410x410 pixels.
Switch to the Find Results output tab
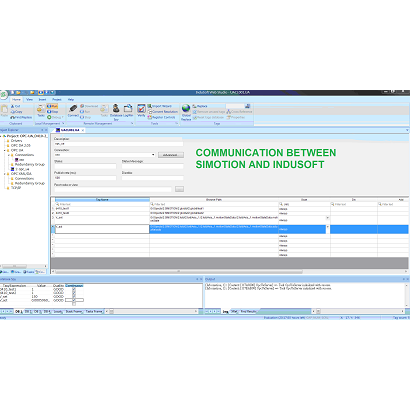tap(248, 311)
